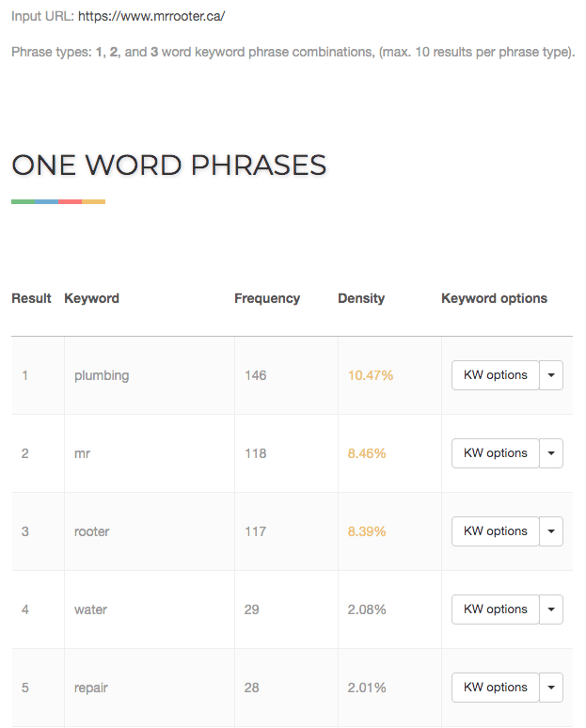Expand dropdown caret in the water row
The width and height of the screenshot is (586, 728).
(x=551, y=609)
